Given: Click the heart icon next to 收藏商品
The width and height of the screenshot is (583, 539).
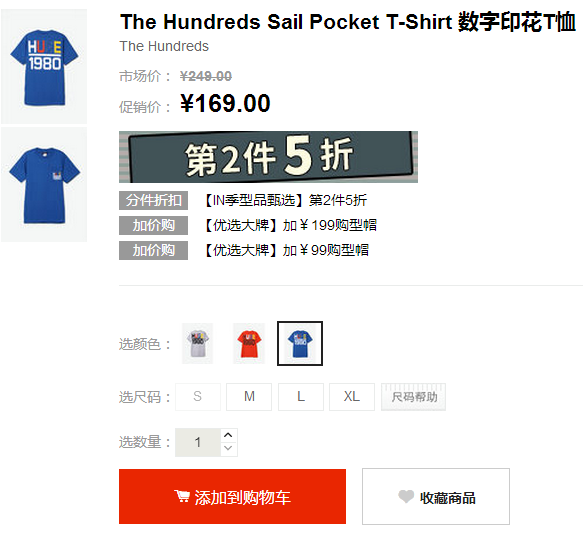Looking at the screenshot, I should [406, 496].
